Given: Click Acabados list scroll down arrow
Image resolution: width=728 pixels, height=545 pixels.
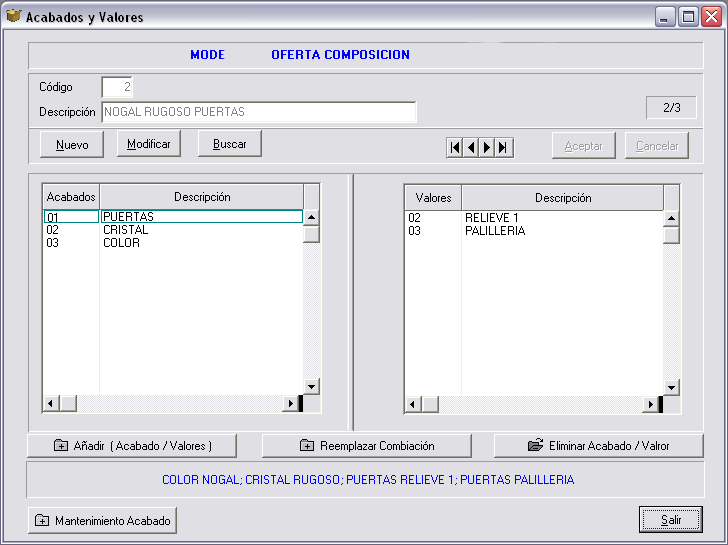Looking at the screenshot, I should 312,386.
